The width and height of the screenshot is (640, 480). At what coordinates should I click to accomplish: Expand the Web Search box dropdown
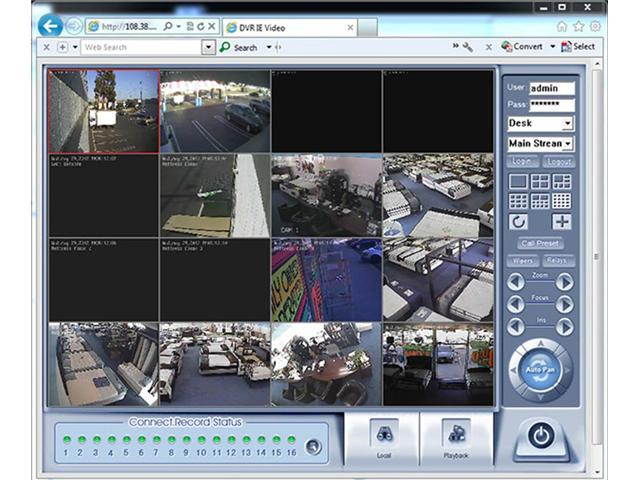point(208,47)
